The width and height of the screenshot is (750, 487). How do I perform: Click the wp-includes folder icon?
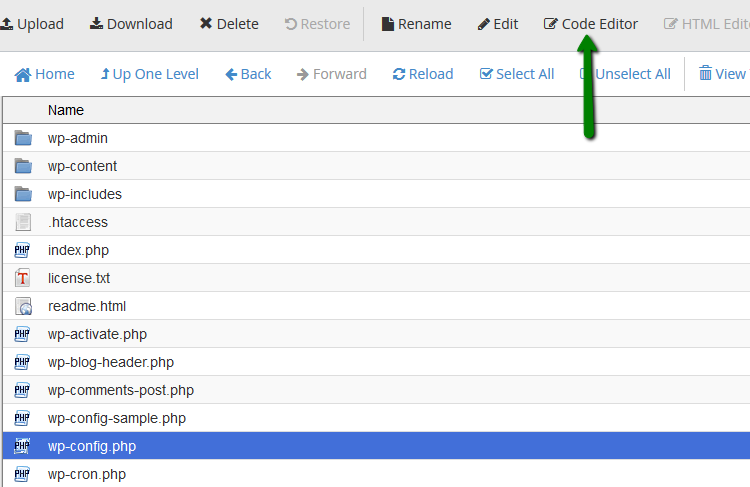tap(23, 194)
